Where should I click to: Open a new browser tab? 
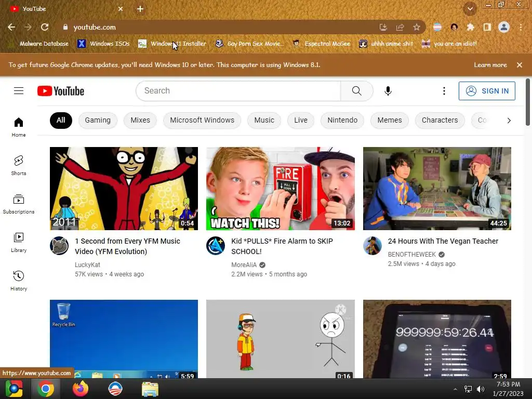pyautogui.click(x=140, y=9)
